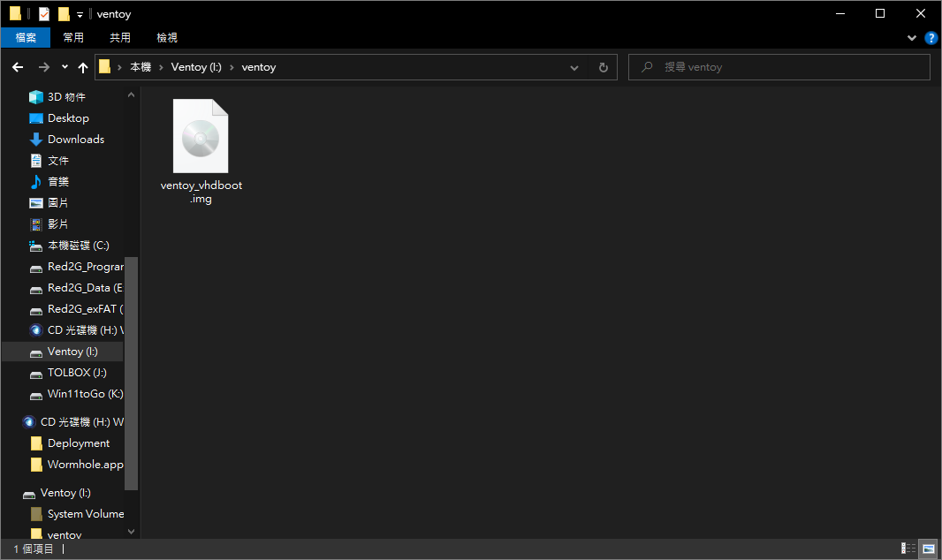Select Downloads in the navigation pane
This screenshot has height=560, width=942.
click(x=75, y=140)
